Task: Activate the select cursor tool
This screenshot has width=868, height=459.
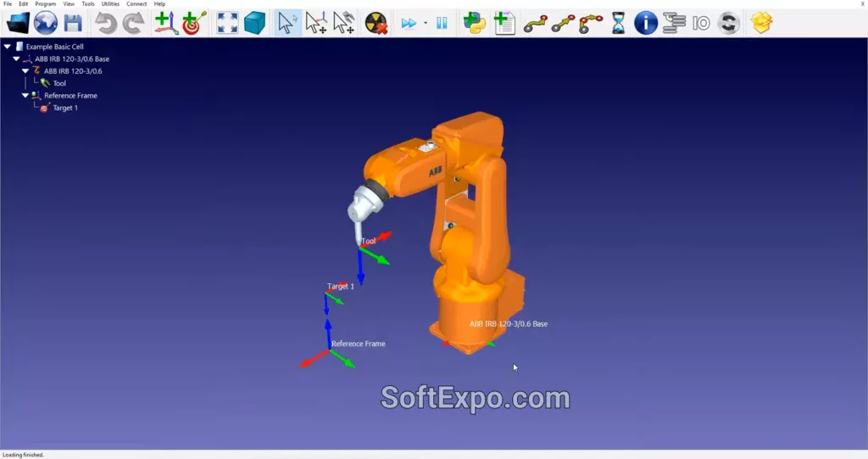Action: pyautogui.click(x=287, y=23)
